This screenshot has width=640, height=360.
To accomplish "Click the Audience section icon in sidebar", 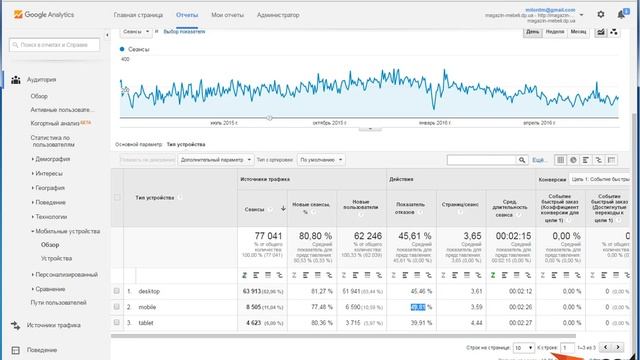I will pos(16,80).
